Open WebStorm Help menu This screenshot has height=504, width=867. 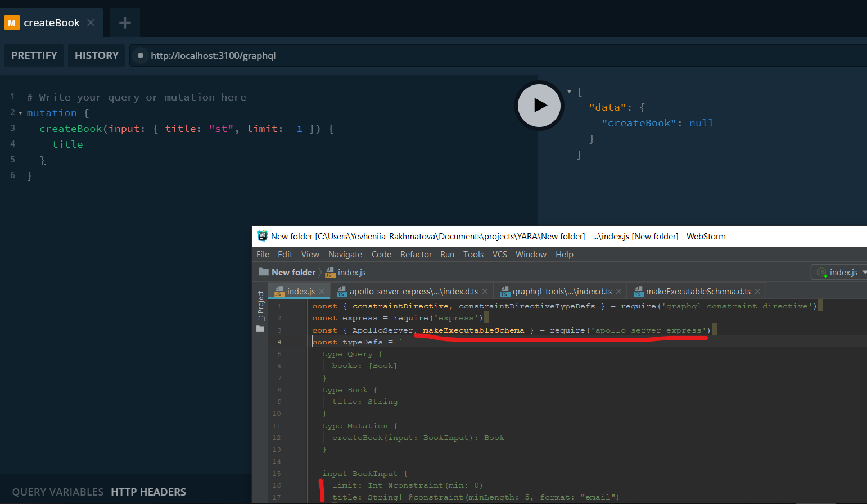click(x=565, y=255)
